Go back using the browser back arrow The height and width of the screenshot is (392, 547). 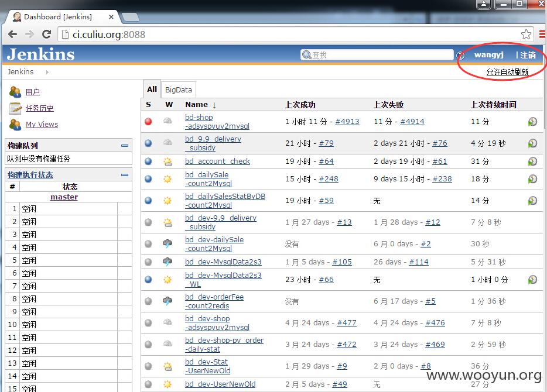12,34
